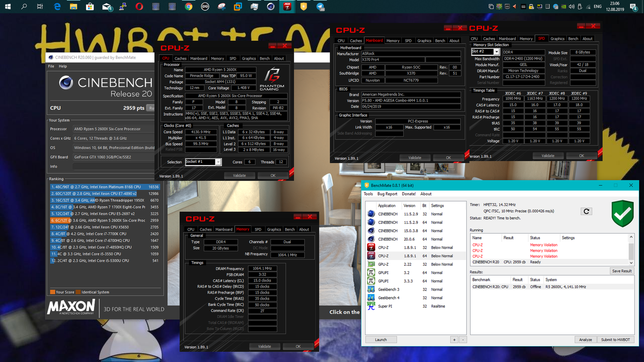The width and height of the screenshot is (644, 362).
Task: Open the Tools menu in BenchMate
Action: click(x=368, y=194)
